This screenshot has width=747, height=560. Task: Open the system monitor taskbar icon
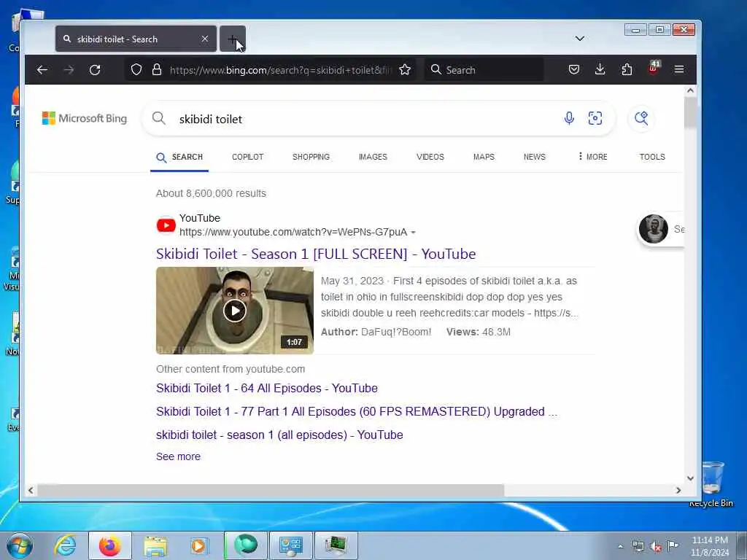pos(336,545)
